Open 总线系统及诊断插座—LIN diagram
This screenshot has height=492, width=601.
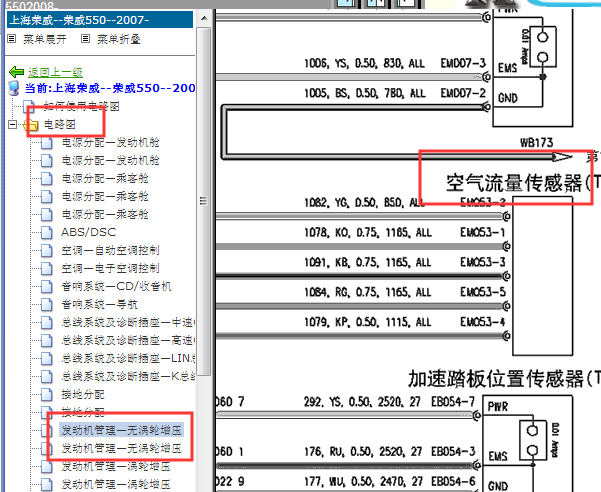128,358
